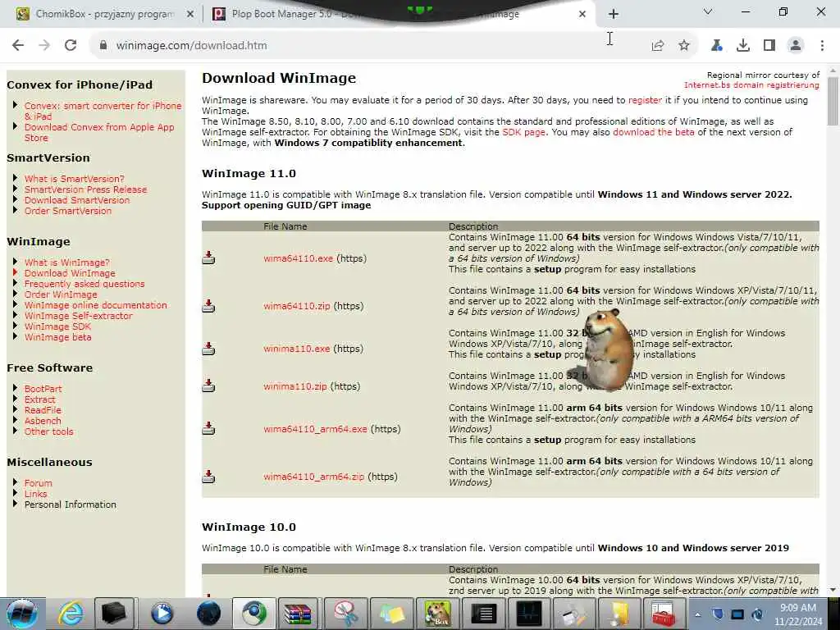
Task: Download wima64110_arm64.zip
Action: [313, 477]
